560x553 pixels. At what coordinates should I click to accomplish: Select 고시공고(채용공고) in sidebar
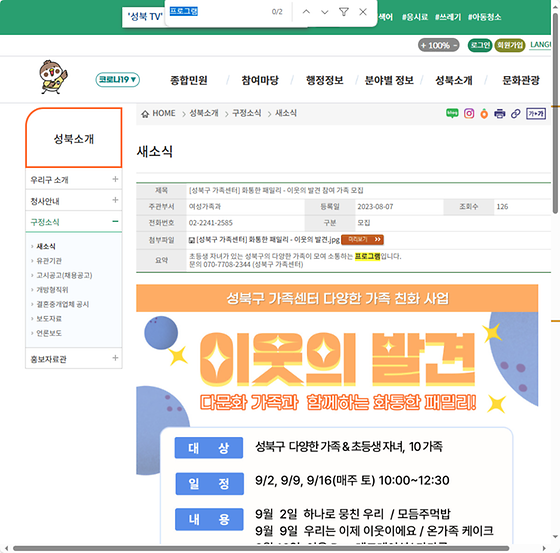(64, 275)
